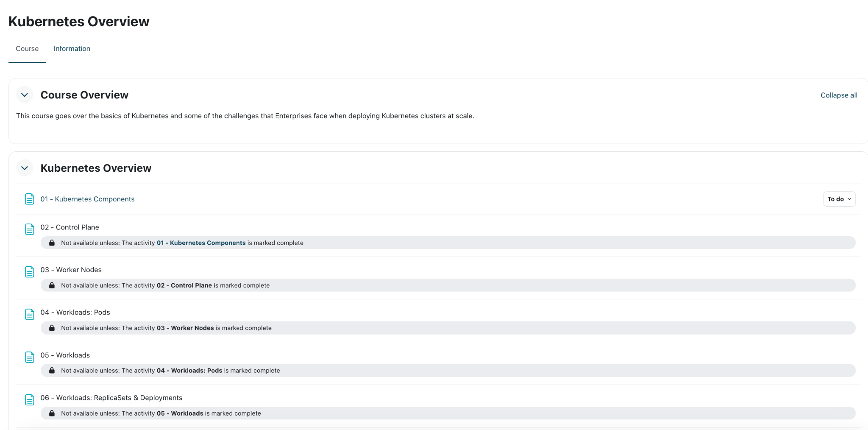Click the lock icon under 02 - Control Plane
The width and height of the screenshot is (868, 430).
52,243
